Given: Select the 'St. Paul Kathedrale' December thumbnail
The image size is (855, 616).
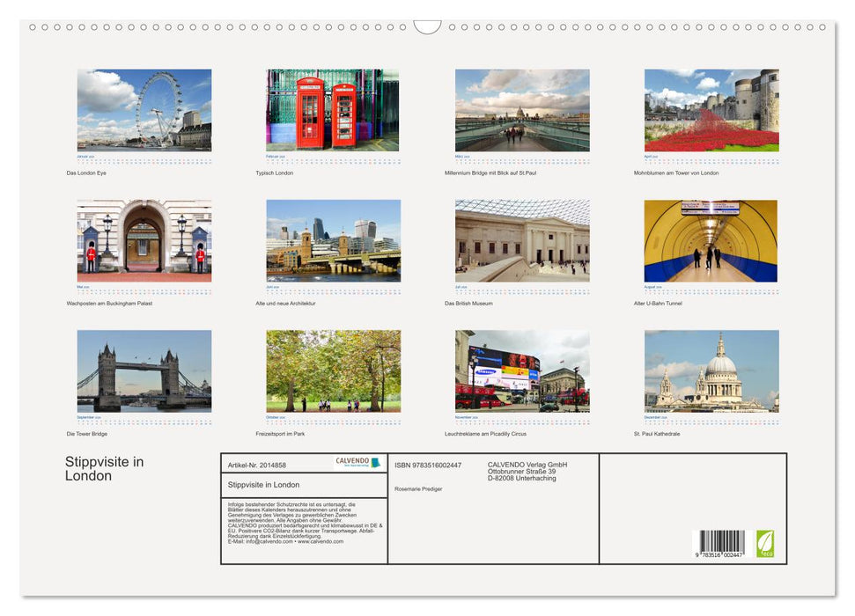Looking at the screenshot, I should pos(710,370).
